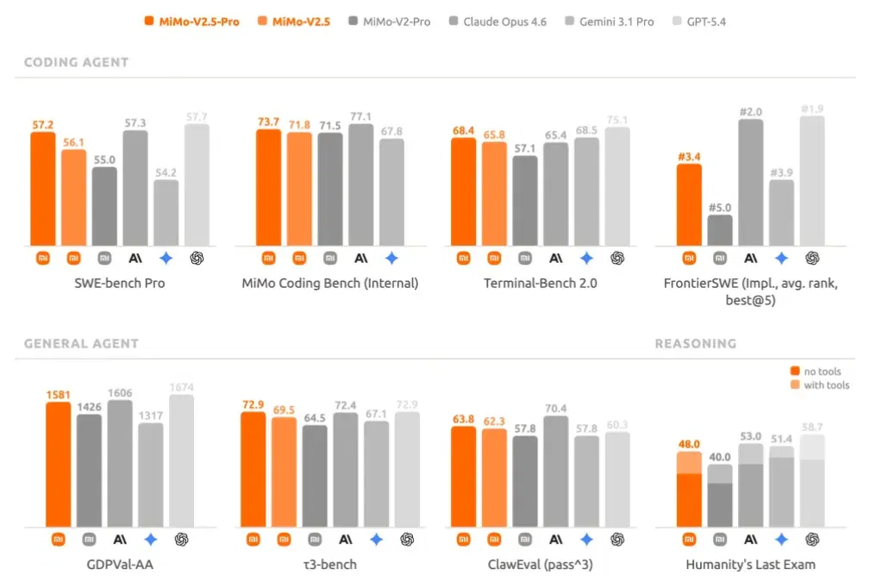
Task: Toggle the 'with tools' legend marker
Action: [795, 385]
